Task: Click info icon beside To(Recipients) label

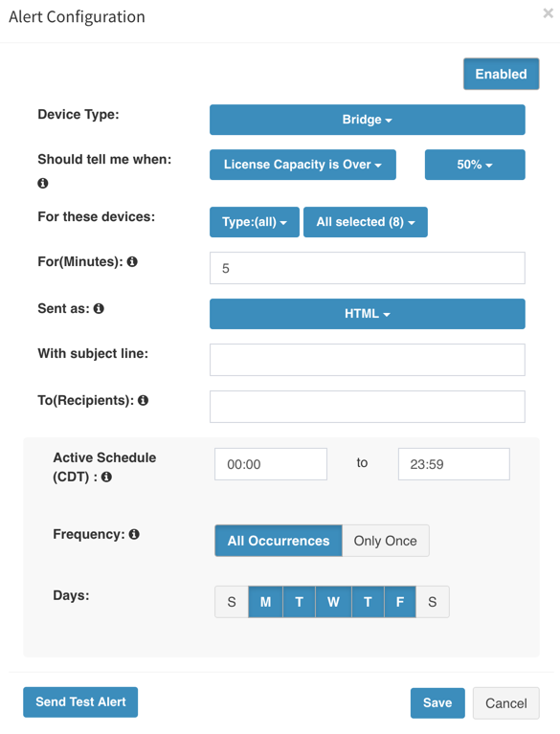Action: pyautogui.click(x=144, y=400)
